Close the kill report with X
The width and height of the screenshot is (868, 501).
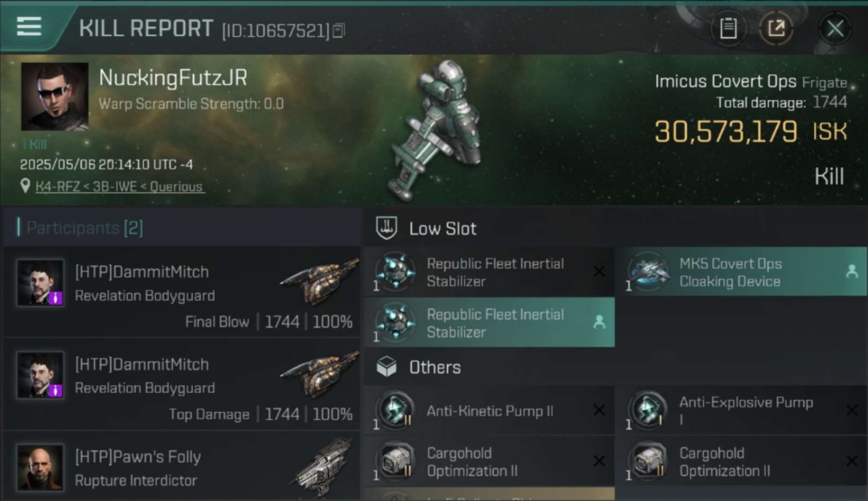835,28
